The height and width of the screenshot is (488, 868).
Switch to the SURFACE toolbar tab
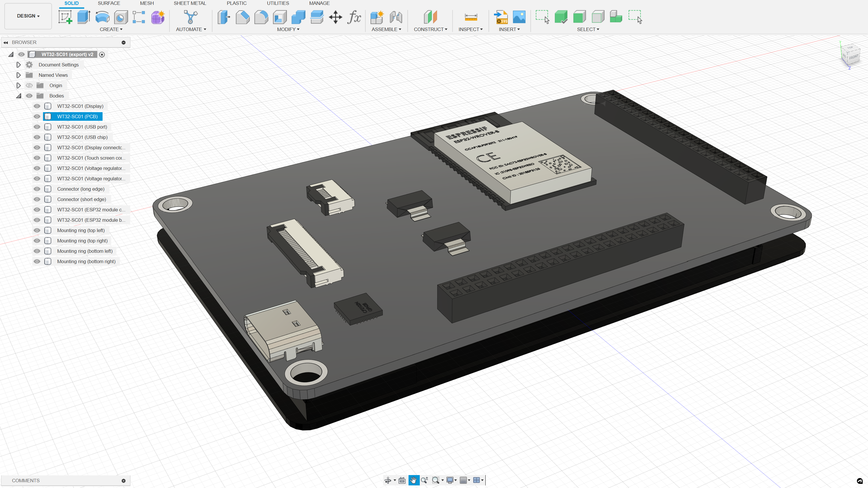(108, 3)
